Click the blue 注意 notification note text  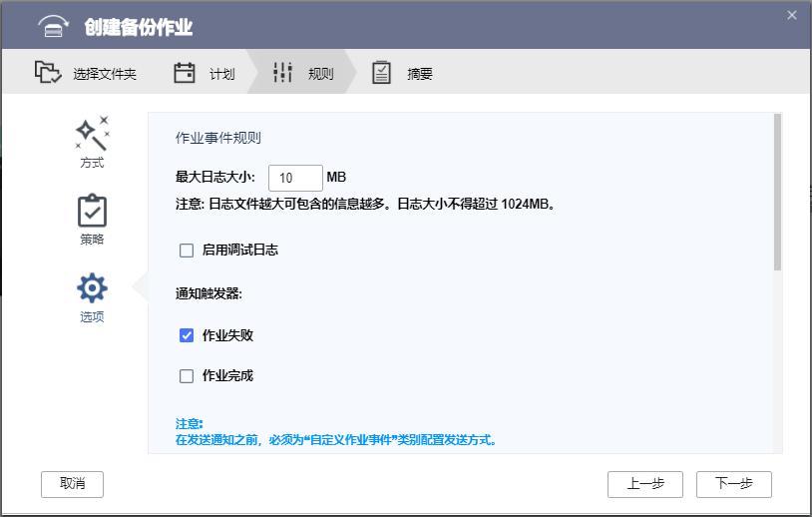tap(336, 432)
